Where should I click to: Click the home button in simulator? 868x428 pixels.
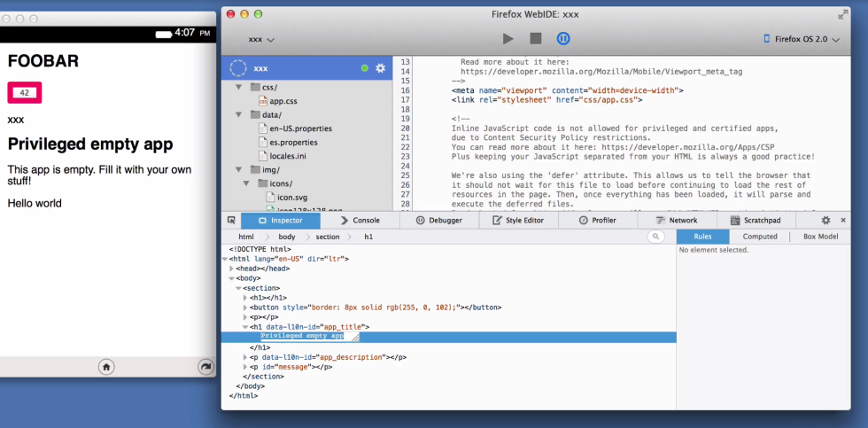(106, 367)
